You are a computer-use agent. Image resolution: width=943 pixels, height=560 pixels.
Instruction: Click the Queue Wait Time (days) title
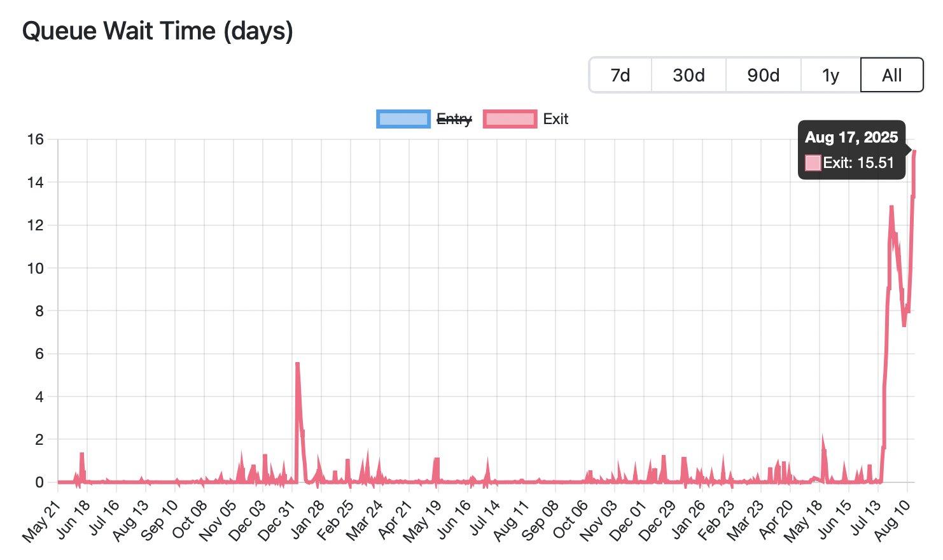tap(158, 31)
